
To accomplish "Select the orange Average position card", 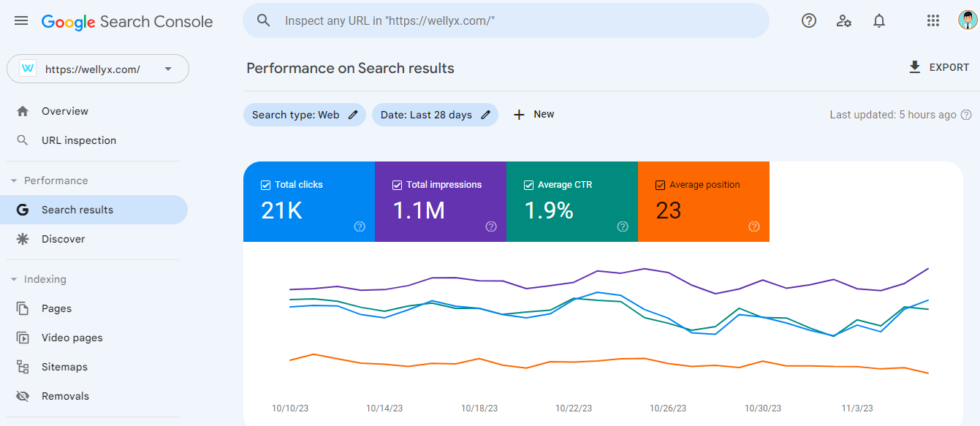I will 704,202.
